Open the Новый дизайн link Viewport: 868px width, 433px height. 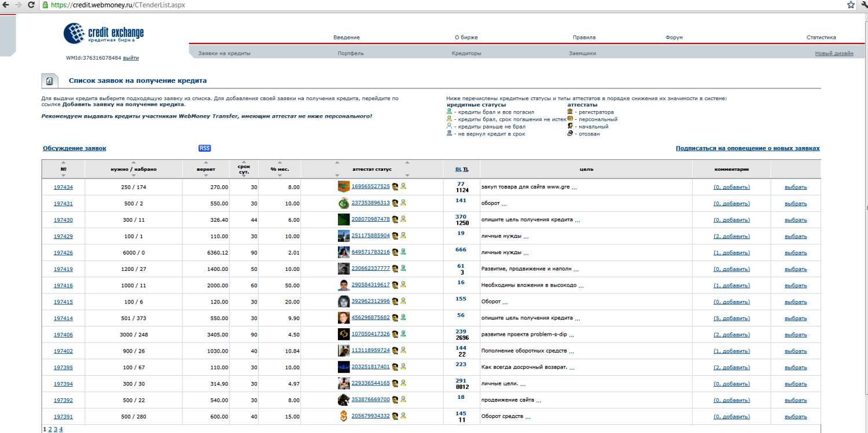[x=834, y=53]
